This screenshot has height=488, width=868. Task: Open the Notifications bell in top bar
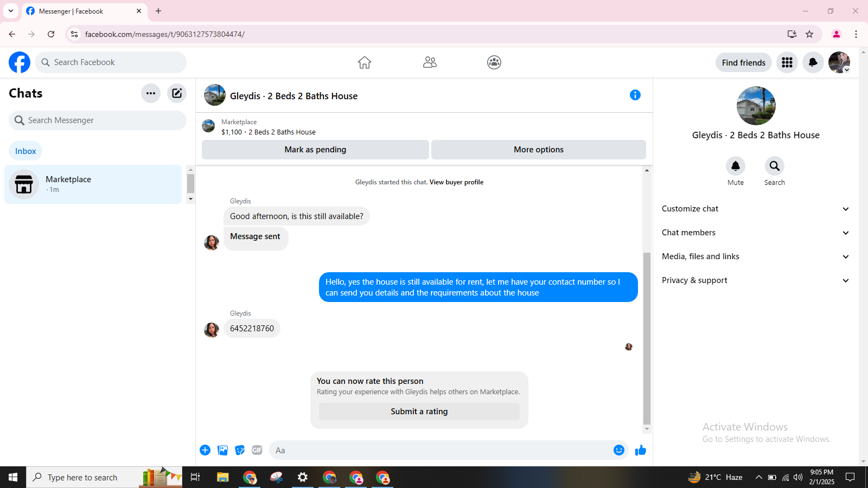point(813,62)
